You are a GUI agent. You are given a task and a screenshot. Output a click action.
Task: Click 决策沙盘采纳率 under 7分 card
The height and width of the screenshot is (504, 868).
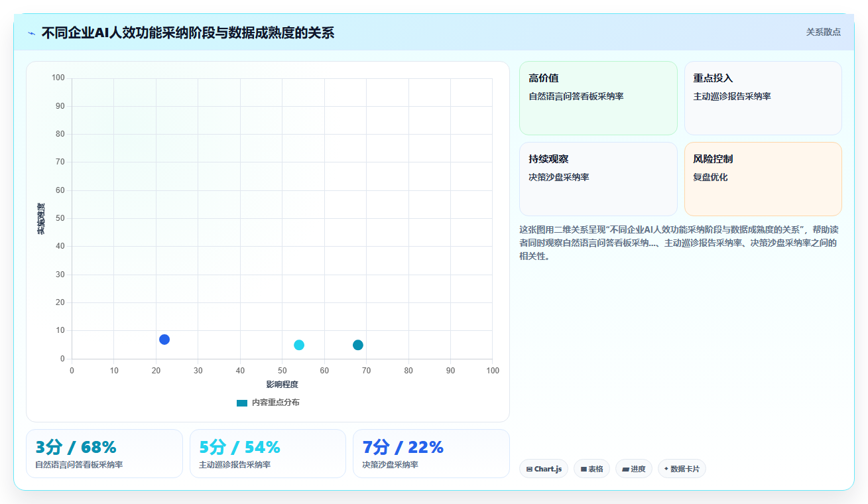390,465
